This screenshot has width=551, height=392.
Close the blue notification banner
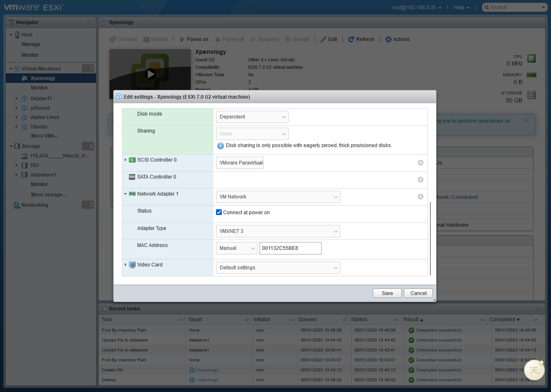tap(527, 121)
